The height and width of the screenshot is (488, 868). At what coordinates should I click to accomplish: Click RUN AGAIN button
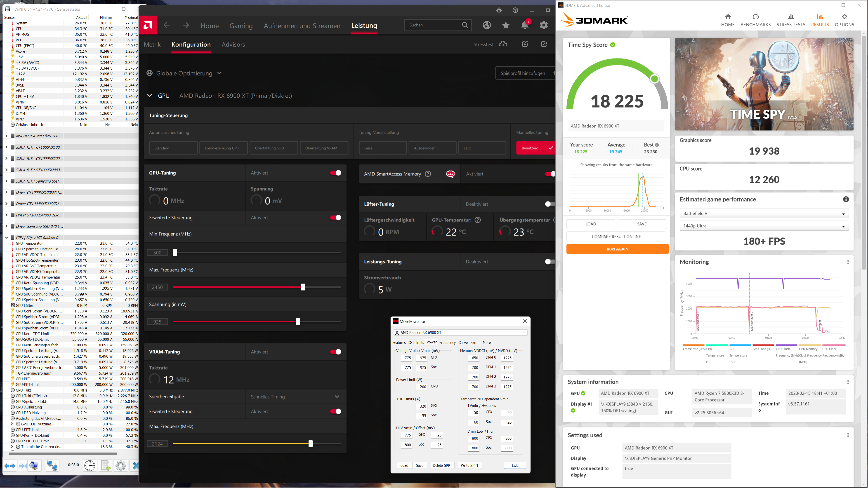[x=617, y=249]
